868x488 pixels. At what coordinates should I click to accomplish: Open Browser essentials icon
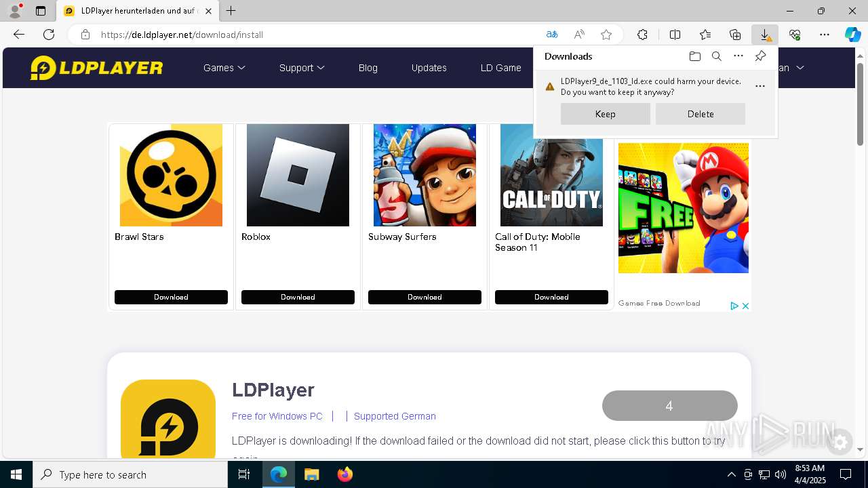795,35
